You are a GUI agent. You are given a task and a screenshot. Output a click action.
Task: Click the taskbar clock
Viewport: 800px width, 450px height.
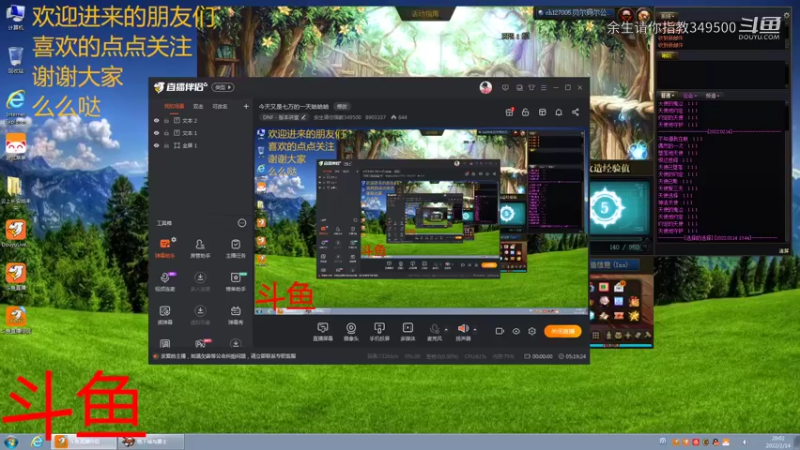pyautogui.click(x=778, y=442)
